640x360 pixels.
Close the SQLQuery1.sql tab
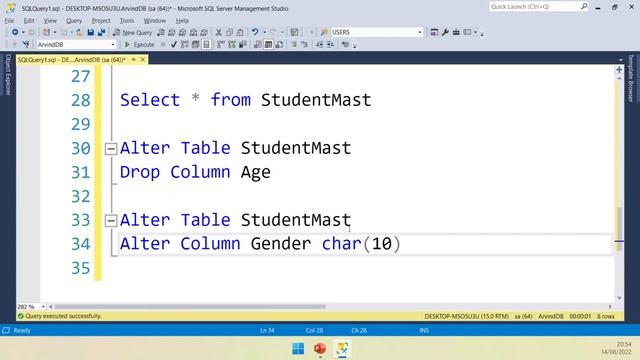tap(143, 60)
